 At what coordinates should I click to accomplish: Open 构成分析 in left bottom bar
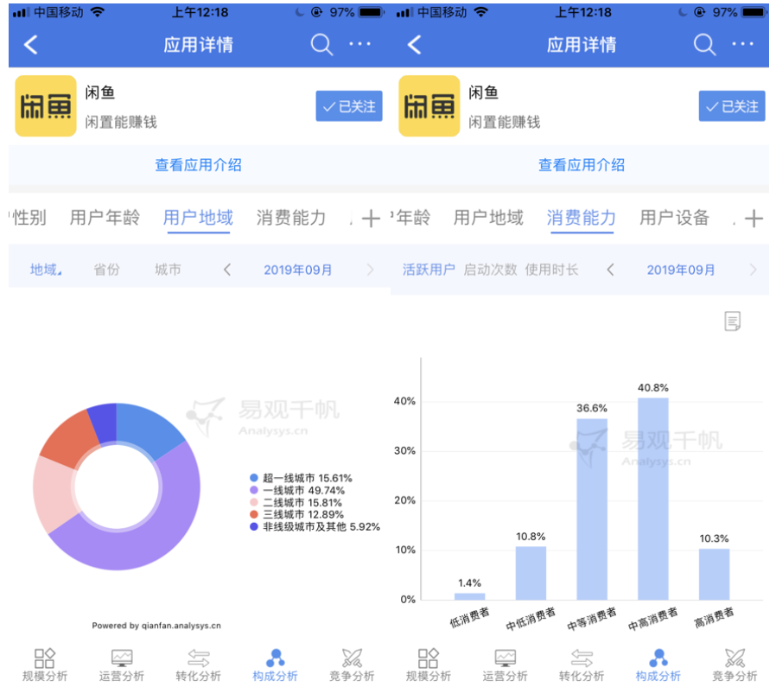(x=275, y=665)
